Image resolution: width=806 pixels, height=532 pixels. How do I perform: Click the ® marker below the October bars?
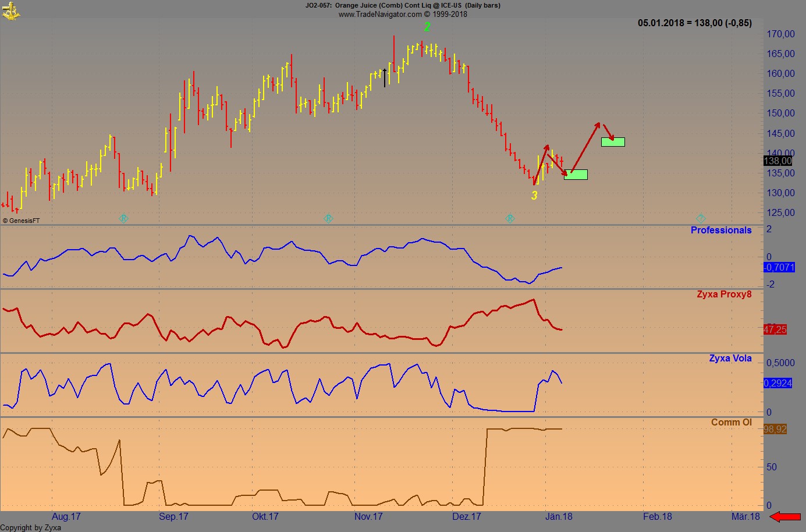tap(329, 219)
